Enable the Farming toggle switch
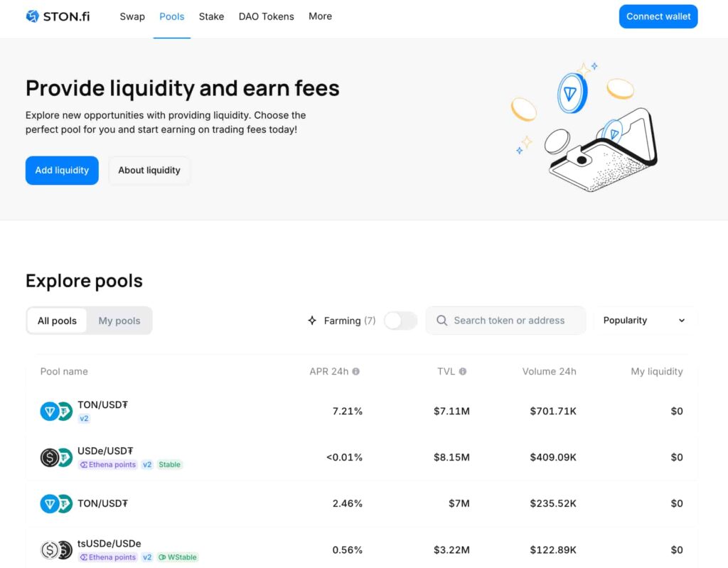Viewport: 728px width, 568px height. (400, 321)
